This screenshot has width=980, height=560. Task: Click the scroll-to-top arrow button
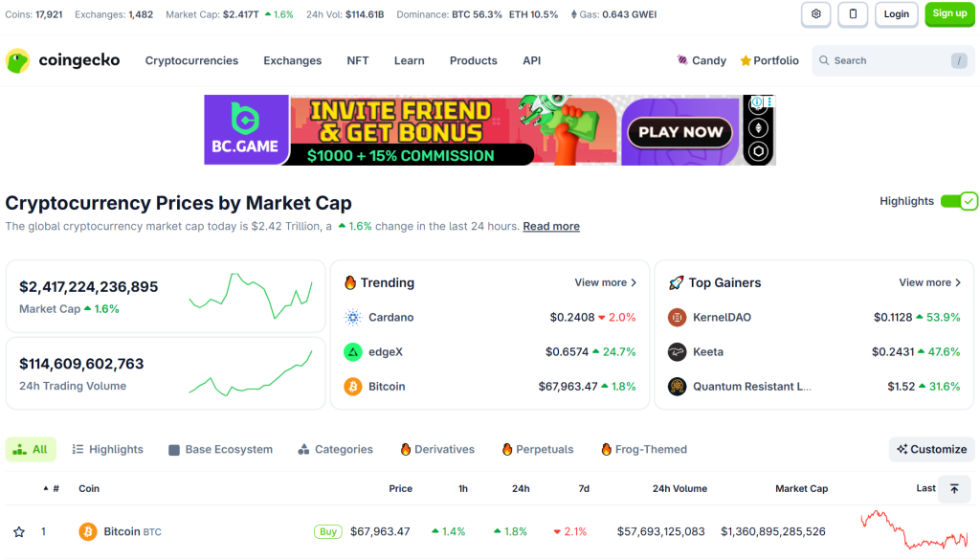953,488
